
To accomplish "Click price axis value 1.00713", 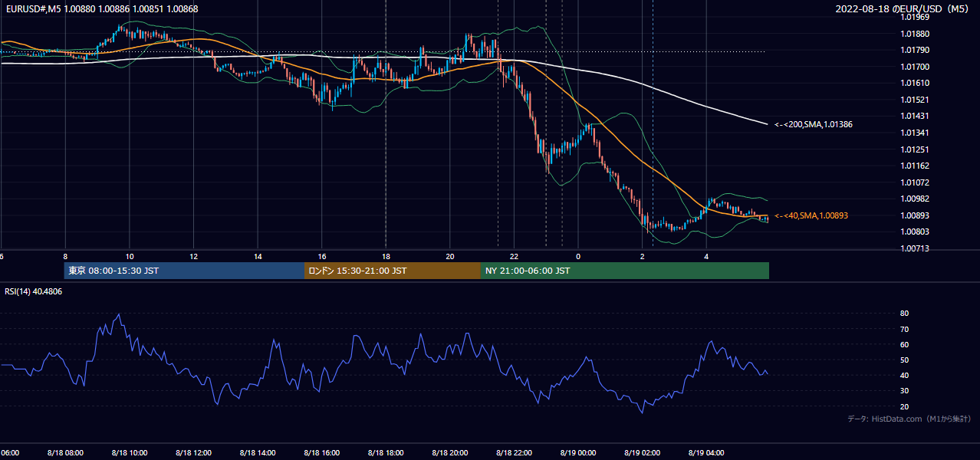I will (x=914, y=248).
